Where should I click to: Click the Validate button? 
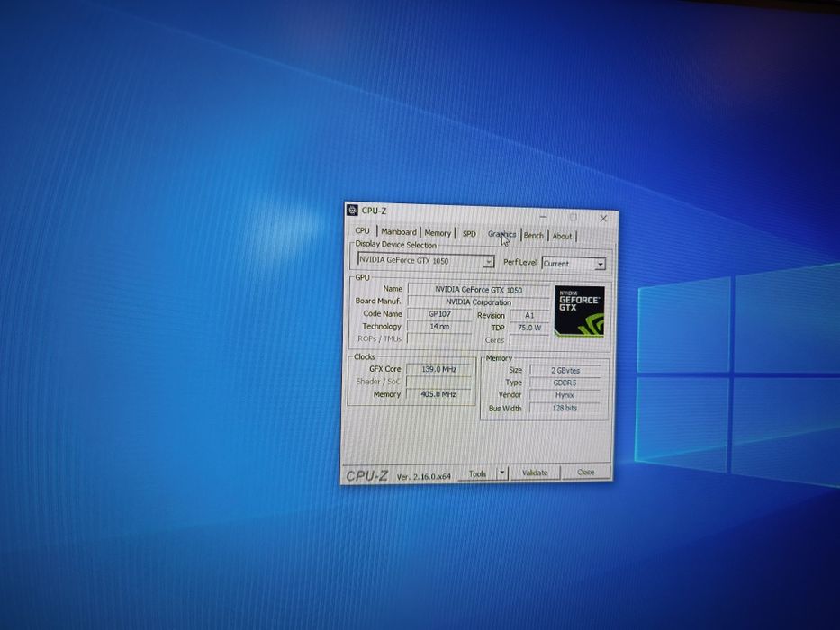point(535,472)
